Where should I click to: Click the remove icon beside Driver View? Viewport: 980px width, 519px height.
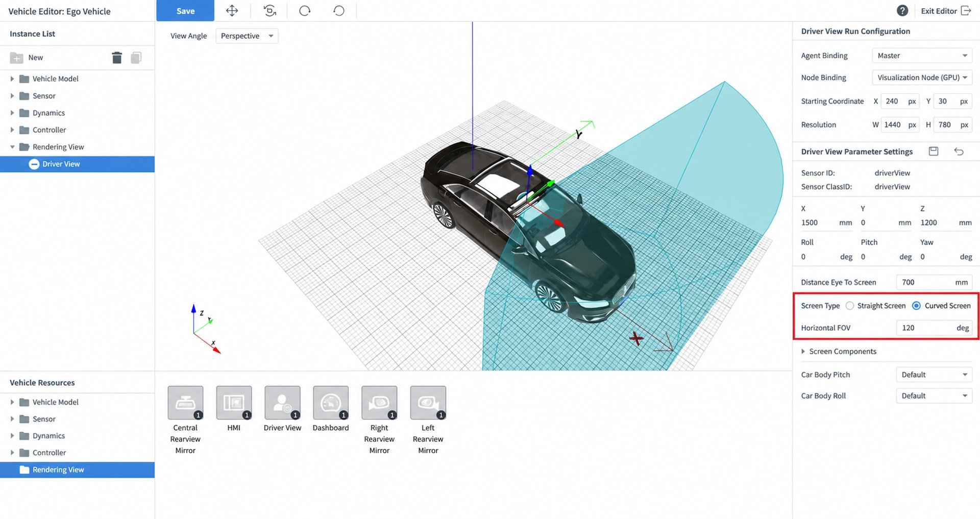click(x=34, y=164)
